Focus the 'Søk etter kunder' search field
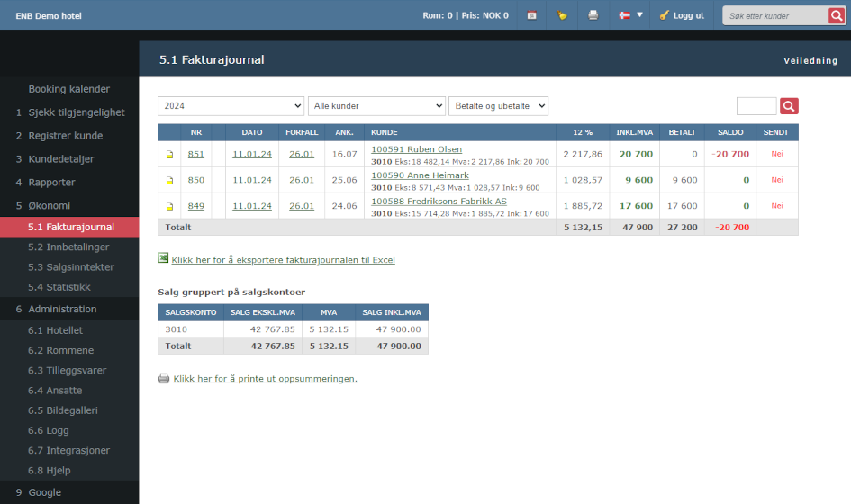 [x=775, y=15]
